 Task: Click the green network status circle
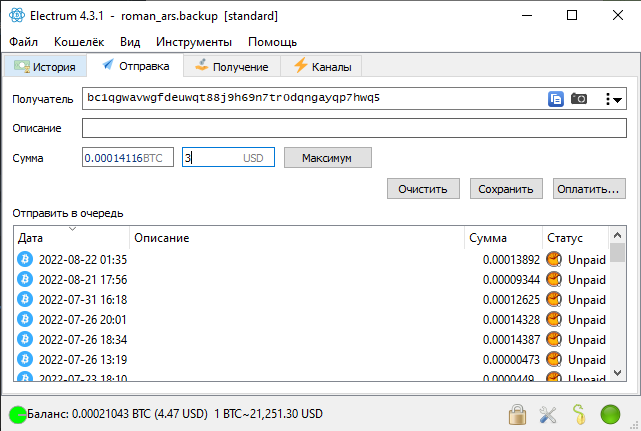[x=610, y=413]
